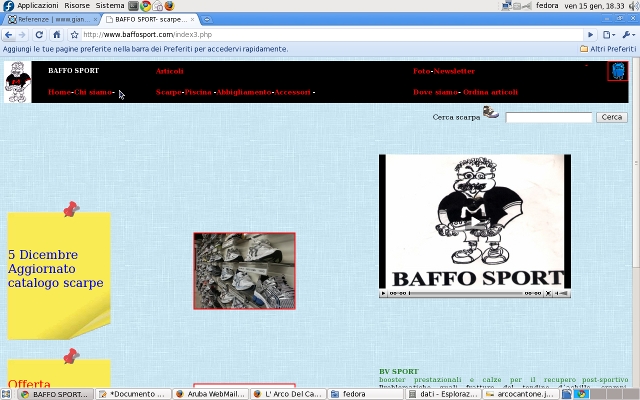The height and width of the screenshot is (400, 640).
Task: Play the Baffo Sport video from its center
Action: (x=475, y=222)
